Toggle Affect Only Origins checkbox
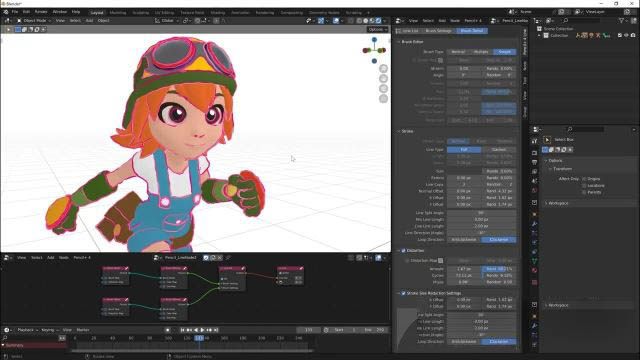This screenshot has width=640, height=360. pyautogui.click(x=584, y=179)
